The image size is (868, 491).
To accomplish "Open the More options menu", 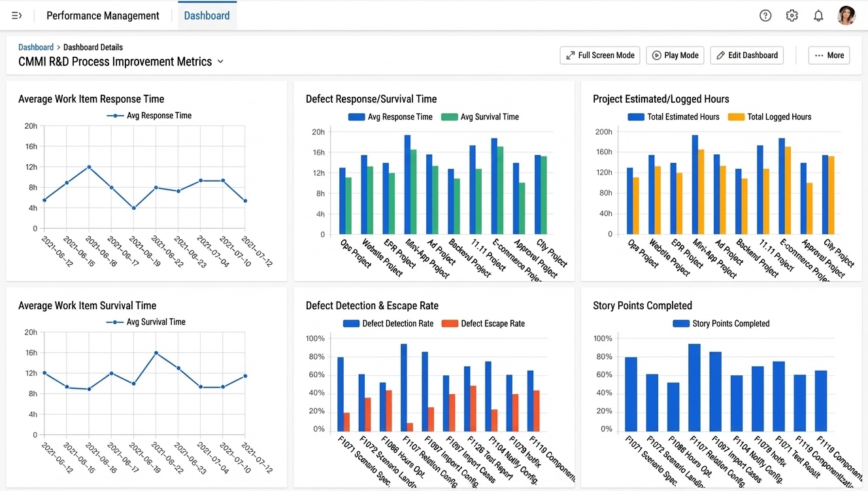I will pos(828,55).
